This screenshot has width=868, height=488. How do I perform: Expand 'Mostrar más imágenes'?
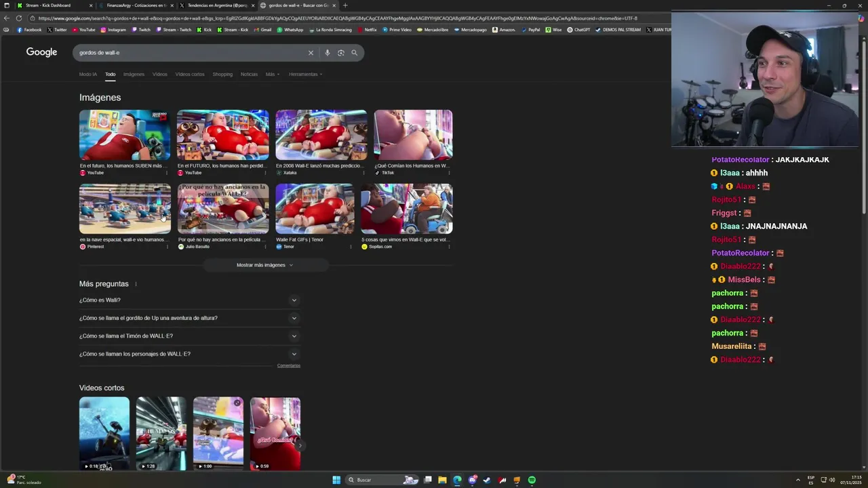[x=265, y=265]
